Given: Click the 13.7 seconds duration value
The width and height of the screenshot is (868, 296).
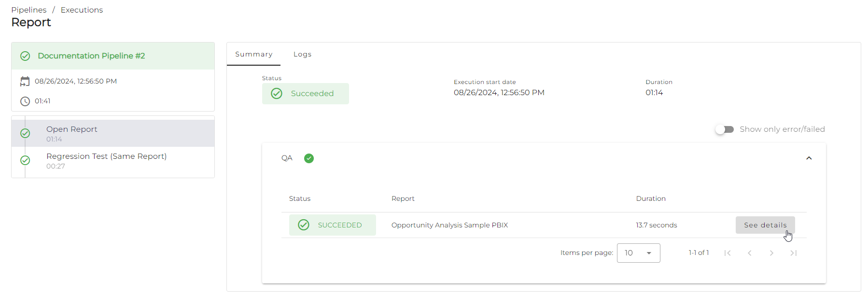Looking at the screenshot, I should click(657, 225).
